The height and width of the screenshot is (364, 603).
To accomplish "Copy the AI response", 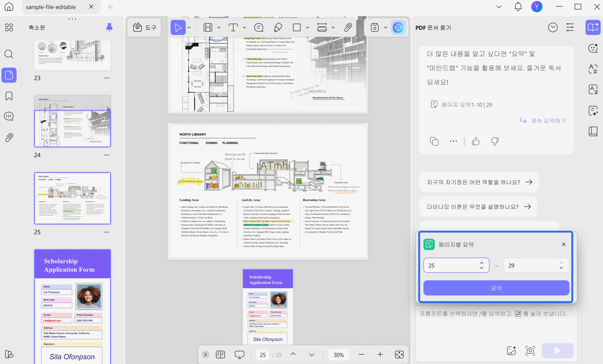I will coord(434,141).
